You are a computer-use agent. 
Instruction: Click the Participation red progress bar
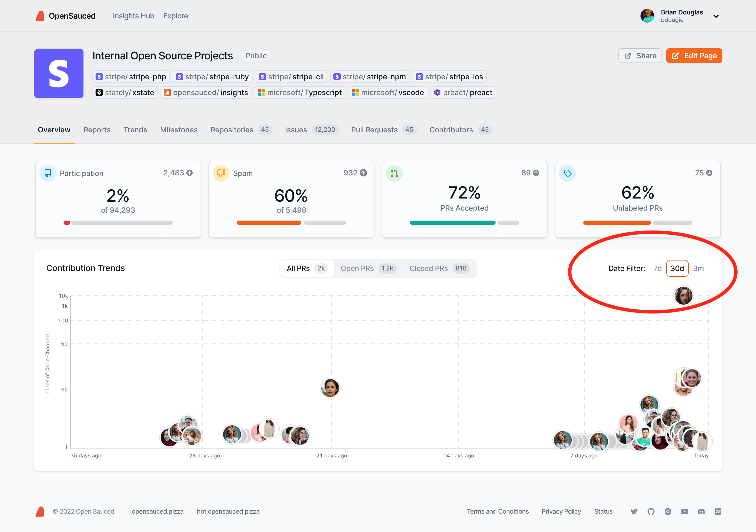pyautogui.click(x=67, y=223)
